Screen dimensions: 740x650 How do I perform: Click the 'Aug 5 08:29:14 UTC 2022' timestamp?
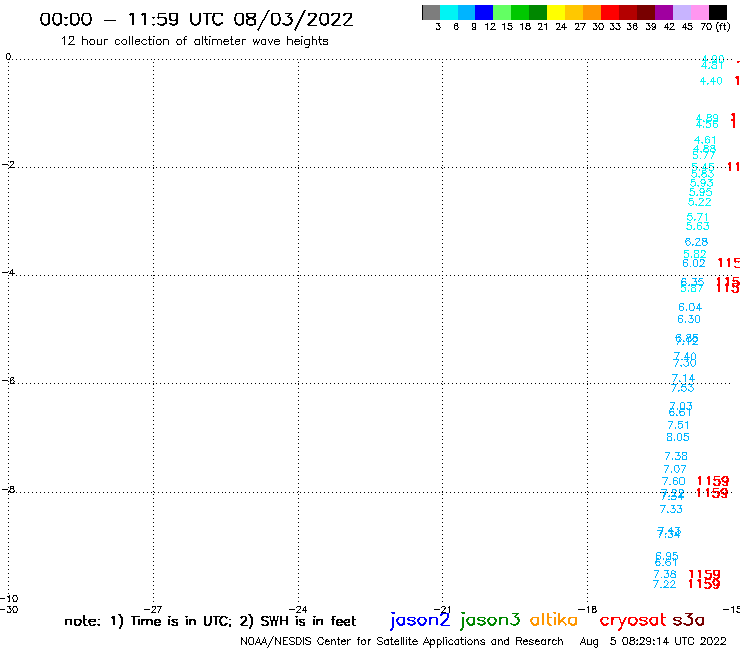click(x=653, y=642)
